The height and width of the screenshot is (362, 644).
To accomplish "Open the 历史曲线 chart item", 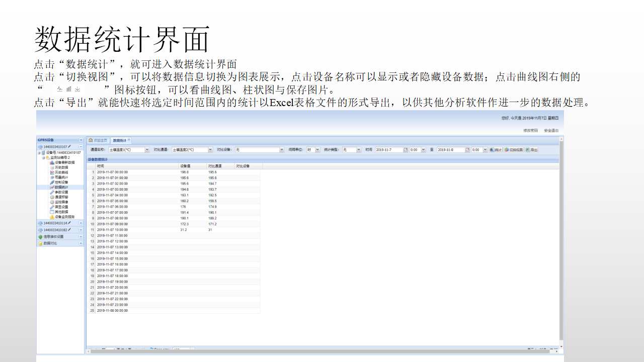I will click(61, 172).
